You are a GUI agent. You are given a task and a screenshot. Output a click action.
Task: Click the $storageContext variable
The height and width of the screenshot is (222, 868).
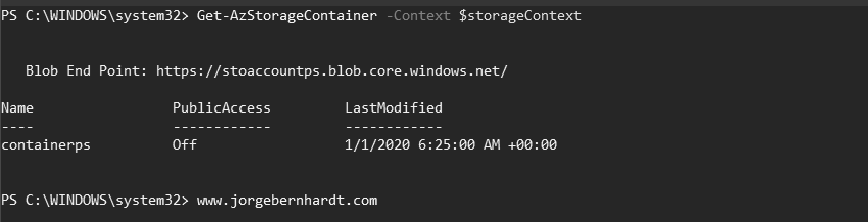520,16
